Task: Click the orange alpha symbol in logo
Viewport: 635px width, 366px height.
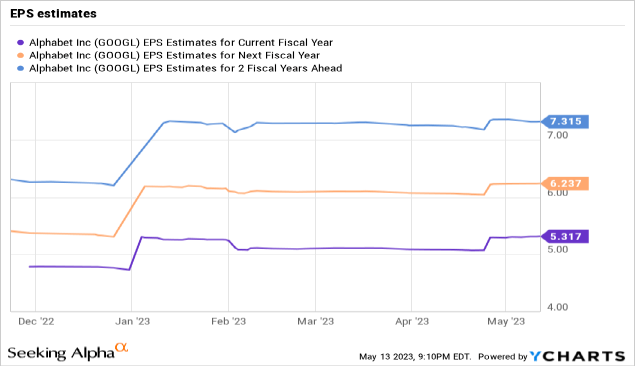Action: pyautogui.click(x=121, y=347)
